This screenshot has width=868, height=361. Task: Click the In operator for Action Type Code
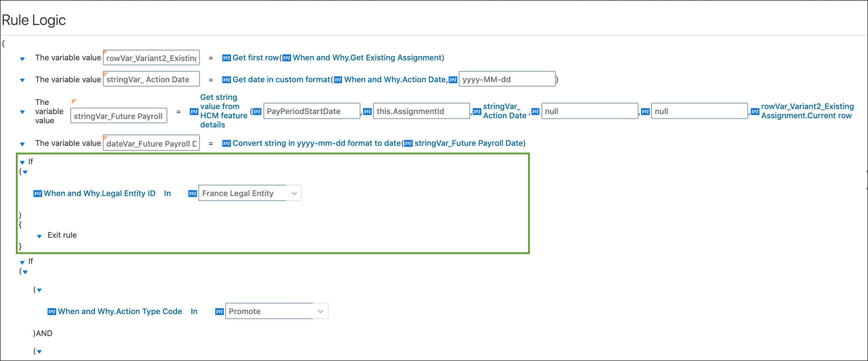coord(194,311)
